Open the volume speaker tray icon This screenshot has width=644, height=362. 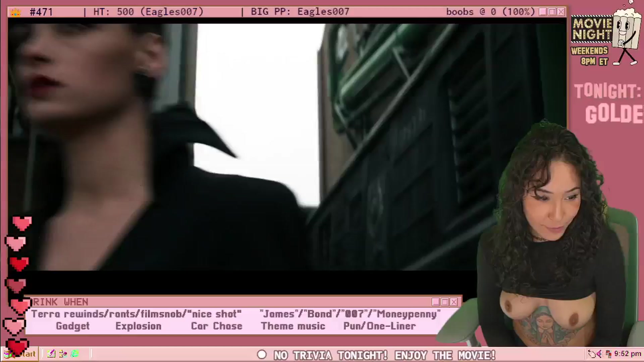coord(600,354)
